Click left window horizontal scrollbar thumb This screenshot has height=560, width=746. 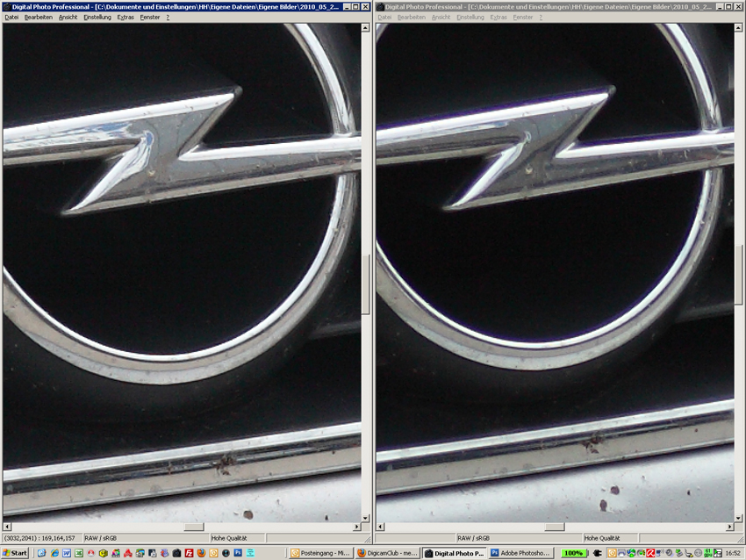[x=194, y=527]
